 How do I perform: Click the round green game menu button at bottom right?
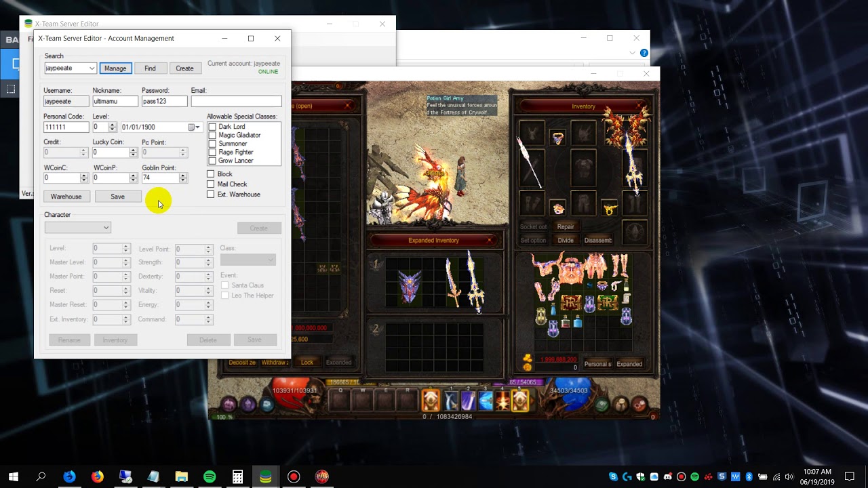tap(602, 405)
